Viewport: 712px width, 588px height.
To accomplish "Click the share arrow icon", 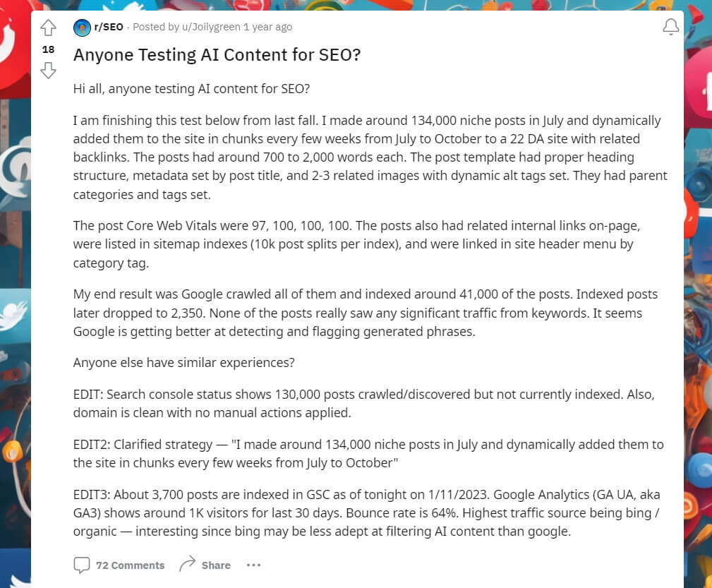I will tap(187, 565).
